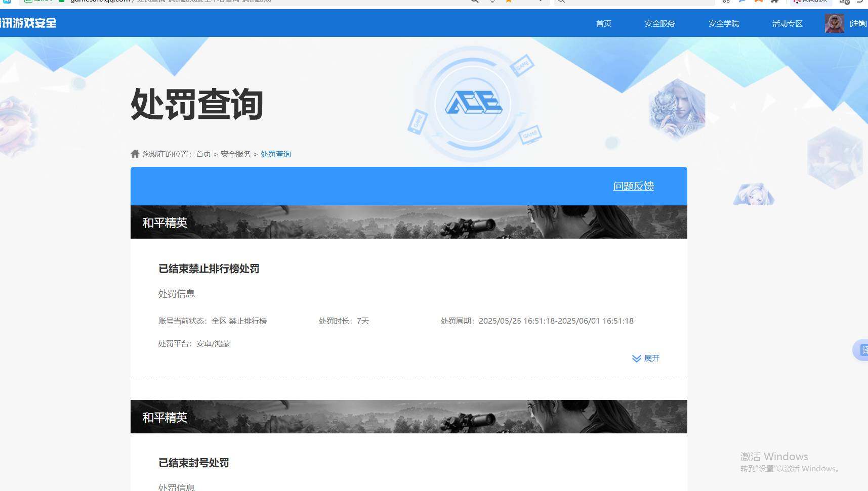868x491 pixels.
Task: Click the search magnifier in the address bar
Action: click(473, 2)
